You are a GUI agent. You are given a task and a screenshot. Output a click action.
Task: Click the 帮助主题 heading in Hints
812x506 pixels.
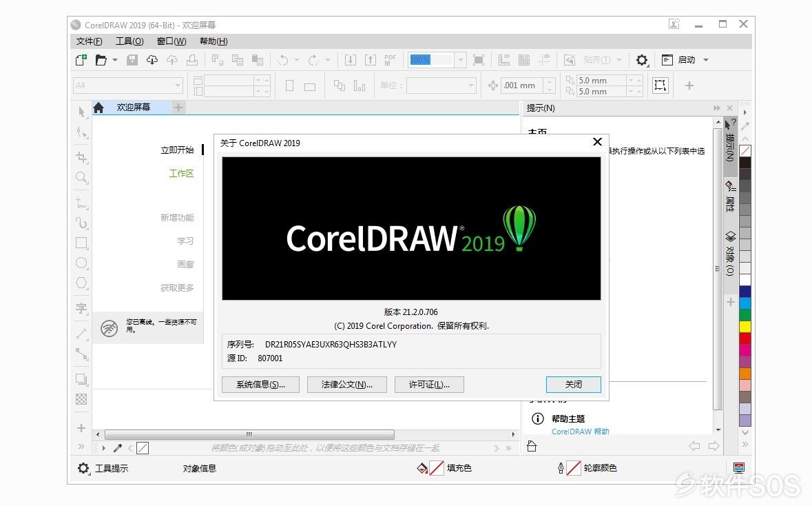click(568, 418)
